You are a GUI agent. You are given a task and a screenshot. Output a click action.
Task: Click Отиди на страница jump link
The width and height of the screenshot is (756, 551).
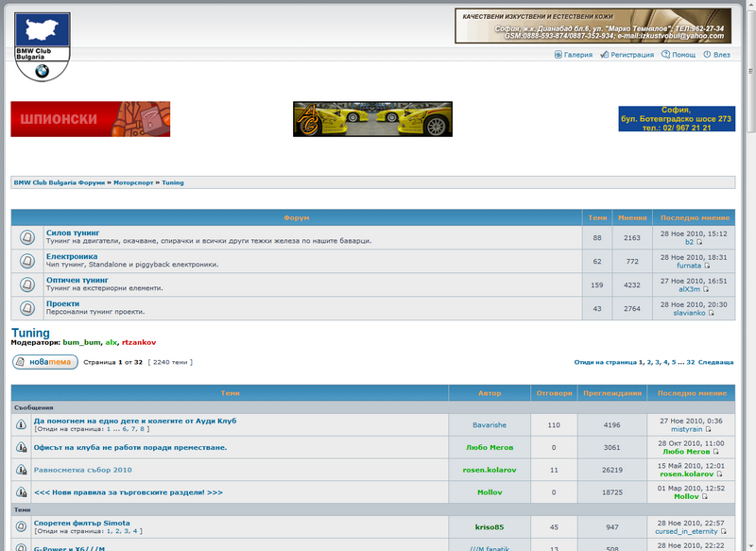tap(605, 362)
